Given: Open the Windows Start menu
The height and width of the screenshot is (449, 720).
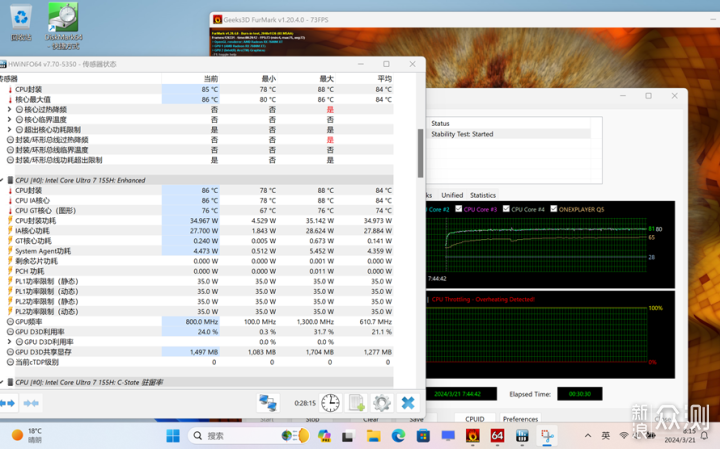Looking at the screenshot, I should (x=173, y=436).
